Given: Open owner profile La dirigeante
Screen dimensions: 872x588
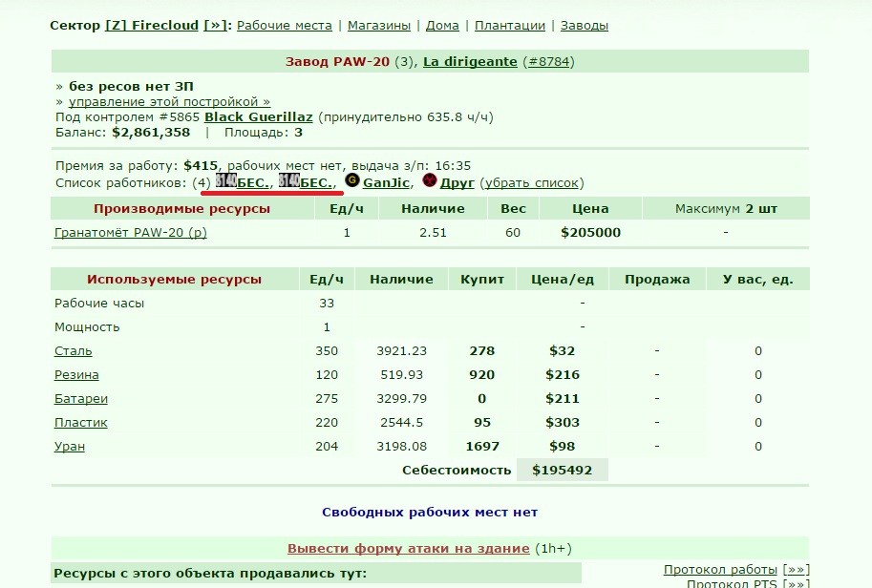Looking at the screenshot, I should [471, 62].
